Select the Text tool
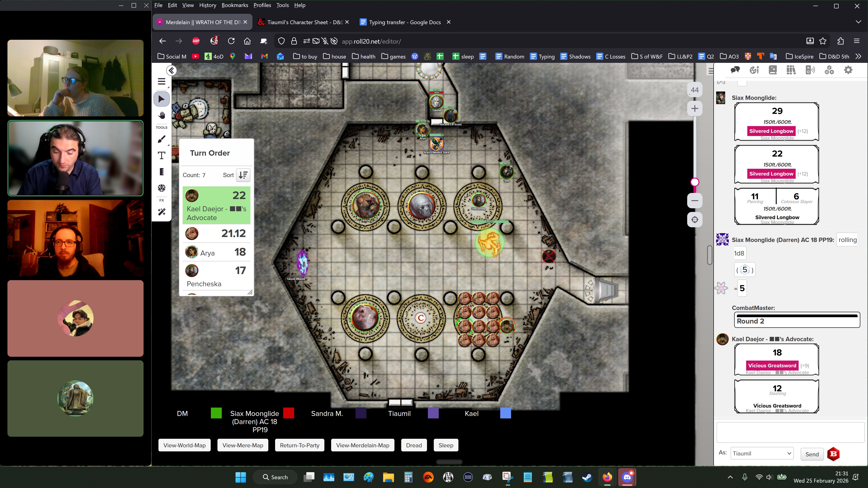Image resolution: width=868 pixels, height=488 pixels. pos(161,155)
